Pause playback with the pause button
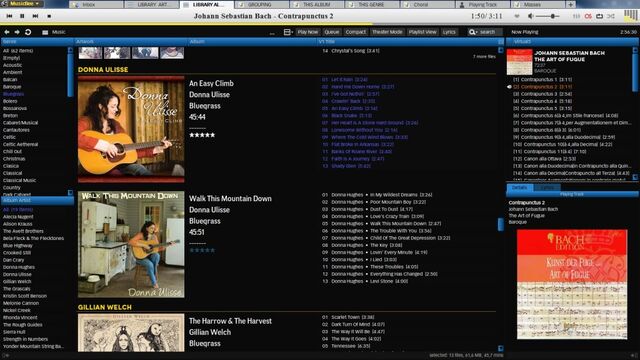Image resolution: width=640 pixels, height=360 pixels. 22,16
